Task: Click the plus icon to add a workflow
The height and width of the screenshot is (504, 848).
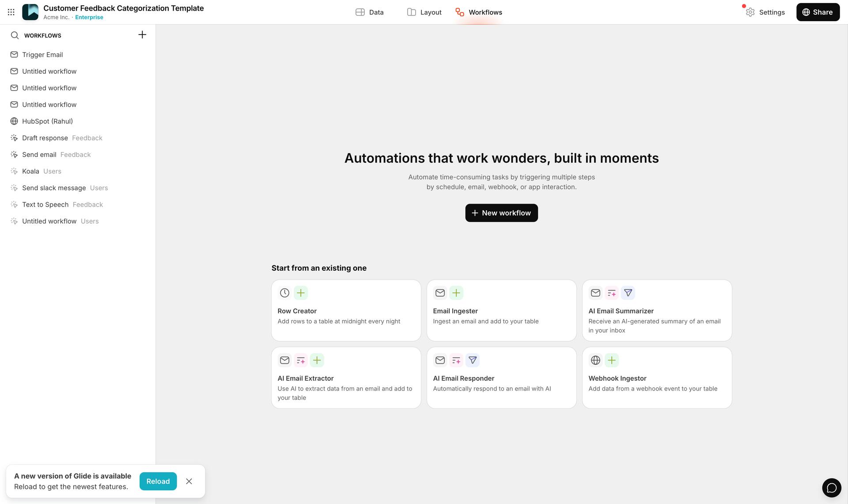Action: (142, 34)
